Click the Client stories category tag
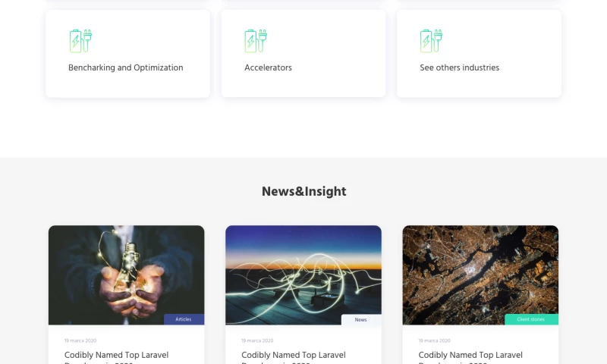 531,319
